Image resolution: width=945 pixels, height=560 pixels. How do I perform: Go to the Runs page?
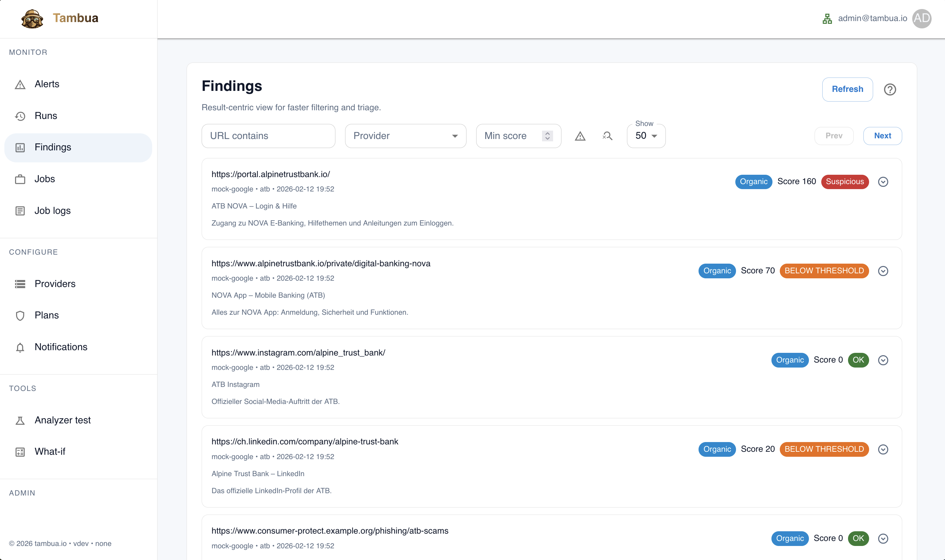(x=46, y=116)
